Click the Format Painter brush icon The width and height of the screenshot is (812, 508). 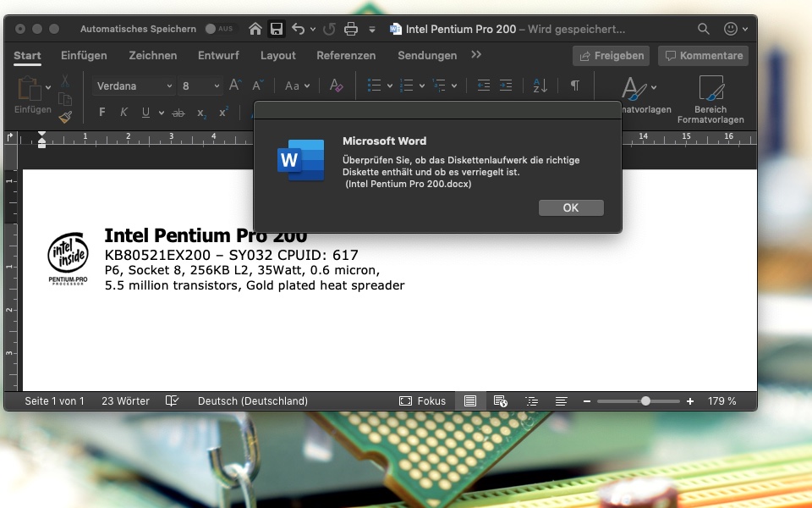(65, 117)
